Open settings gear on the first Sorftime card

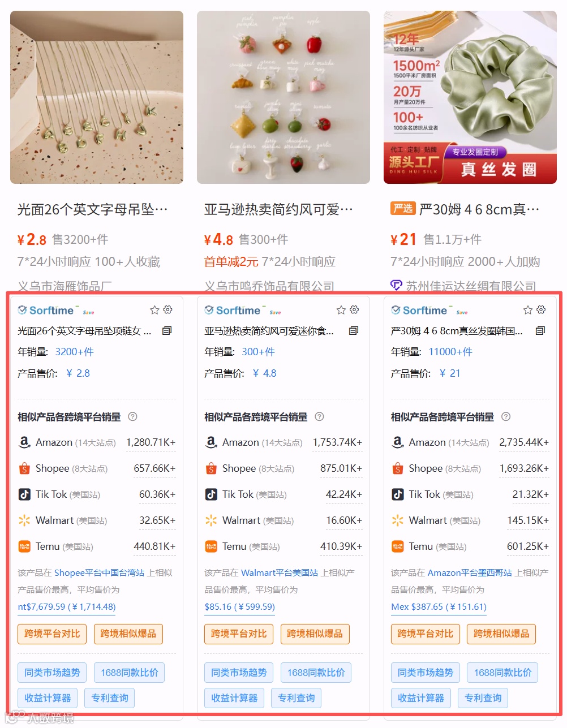click(168, 309)
